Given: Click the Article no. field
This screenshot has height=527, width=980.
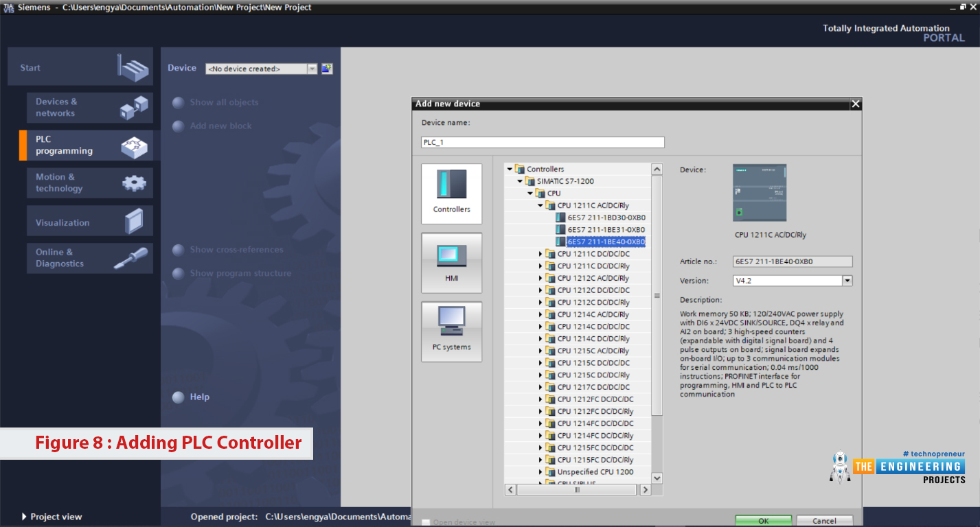Looking at the screenshot, I should (793, 261).
